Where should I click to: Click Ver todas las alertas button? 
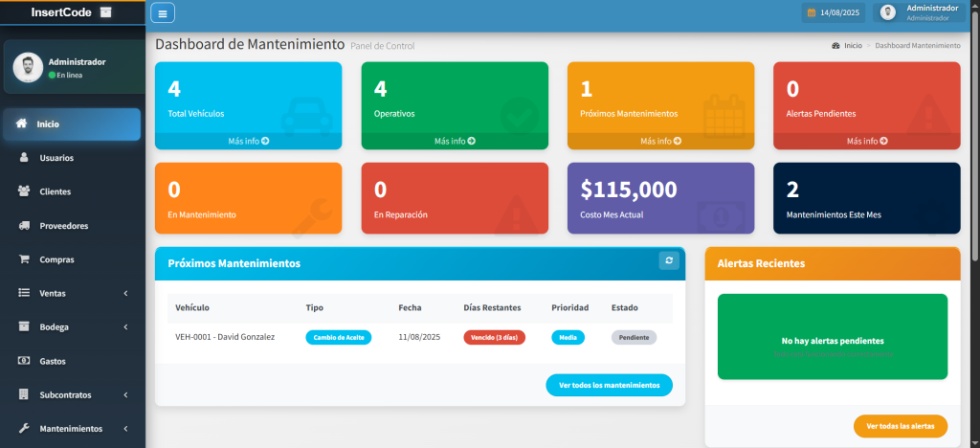click(900, 426)
